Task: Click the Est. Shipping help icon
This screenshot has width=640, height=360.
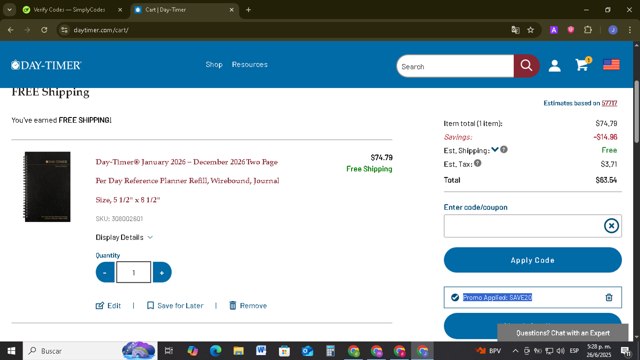Action: (504, 149)
